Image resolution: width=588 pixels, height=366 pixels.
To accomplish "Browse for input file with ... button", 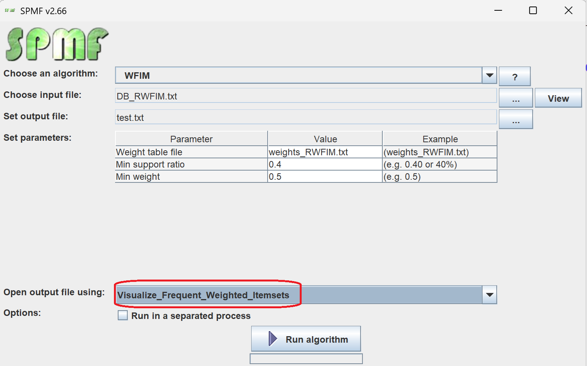I will (516, 98).
